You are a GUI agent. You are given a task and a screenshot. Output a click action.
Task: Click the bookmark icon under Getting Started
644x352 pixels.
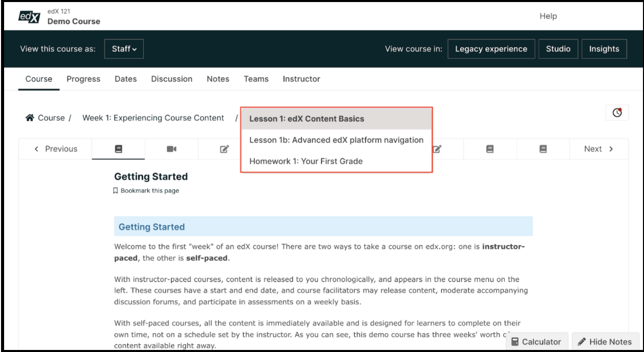(116, 191)
